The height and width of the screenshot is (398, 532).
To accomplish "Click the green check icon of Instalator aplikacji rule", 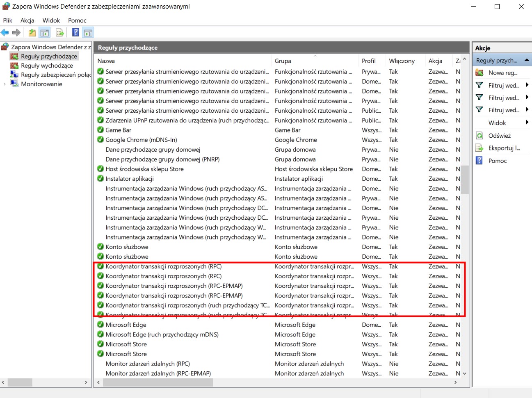I will click(100, 179).
